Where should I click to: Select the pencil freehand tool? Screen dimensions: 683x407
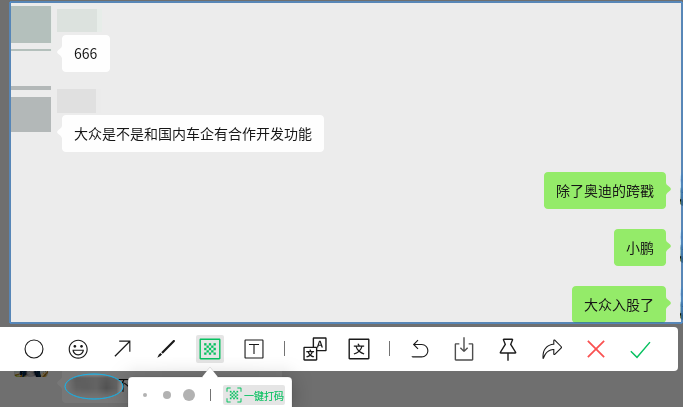(166, 349)
